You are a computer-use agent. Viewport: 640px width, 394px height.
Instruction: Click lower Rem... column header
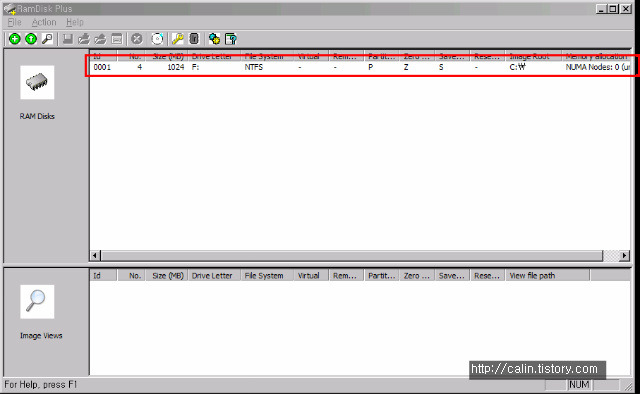point(347,276)
